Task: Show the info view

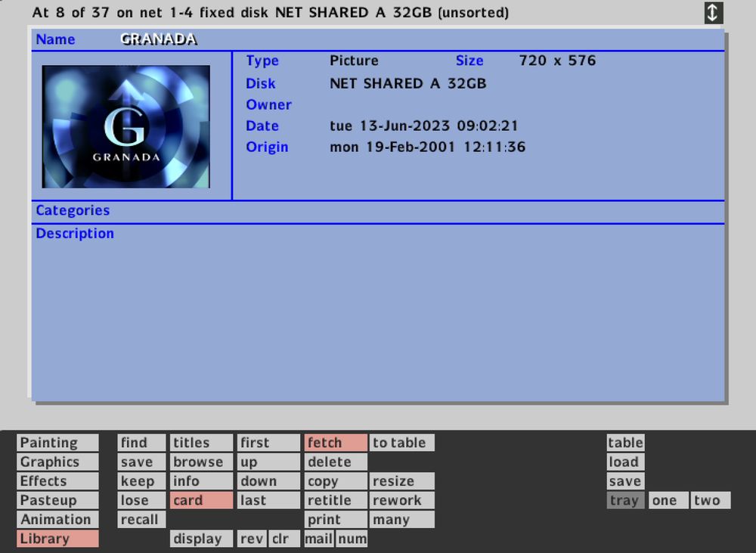Action: pos(201,481)
